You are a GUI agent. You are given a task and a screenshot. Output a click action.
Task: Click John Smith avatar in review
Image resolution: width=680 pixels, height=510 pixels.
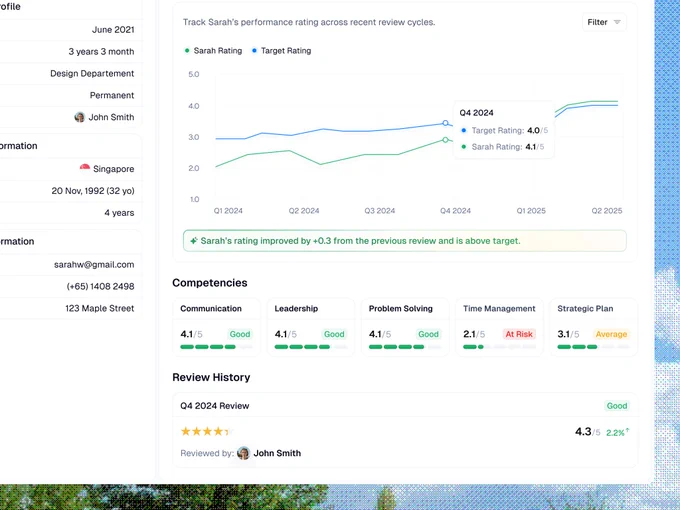(244, 453)
